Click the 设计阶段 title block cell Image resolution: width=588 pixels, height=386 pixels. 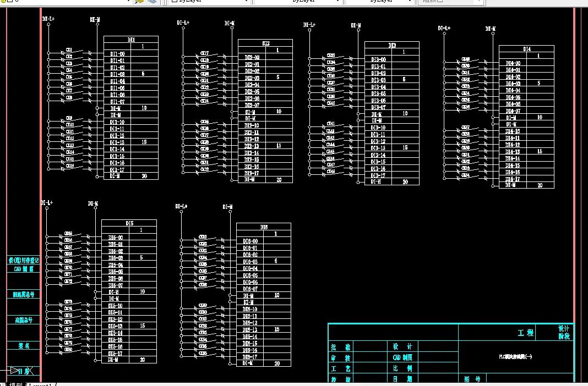tap(564, 332)
